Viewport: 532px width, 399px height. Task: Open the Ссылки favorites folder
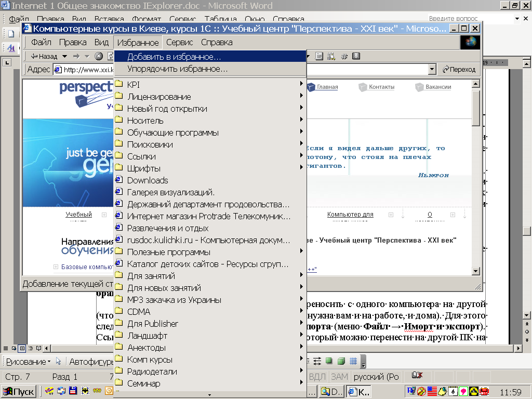click(210, 156)
